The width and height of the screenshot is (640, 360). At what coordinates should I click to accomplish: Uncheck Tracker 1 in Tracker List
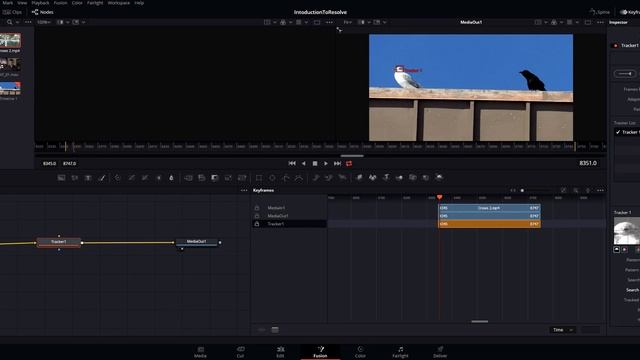pyautogui.click(x=618, y=132)
